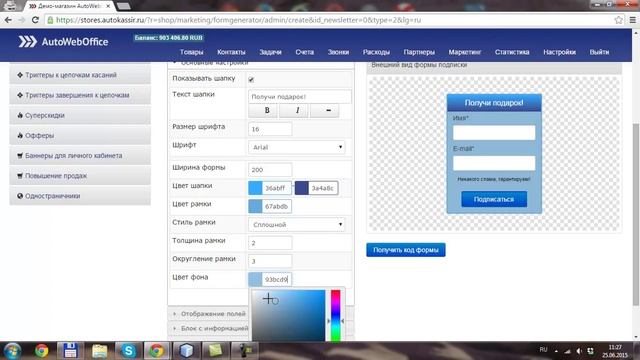Reload the current page
The width and height of the screenshot is (640, 360).
pos(36,20)
